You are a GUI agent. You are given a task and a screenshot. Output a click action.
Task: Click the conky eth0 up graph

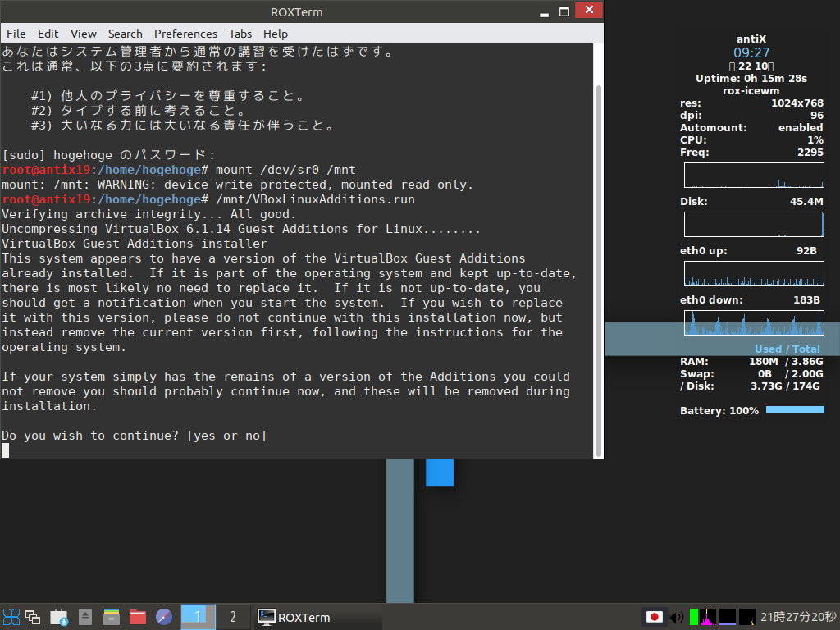pos(754,274)
